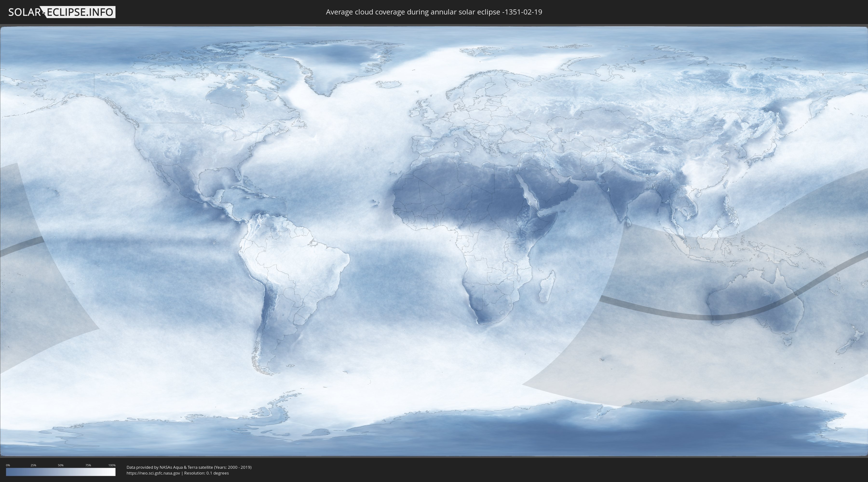
Task: Click the 25% legend label
Action: point(33,465)
